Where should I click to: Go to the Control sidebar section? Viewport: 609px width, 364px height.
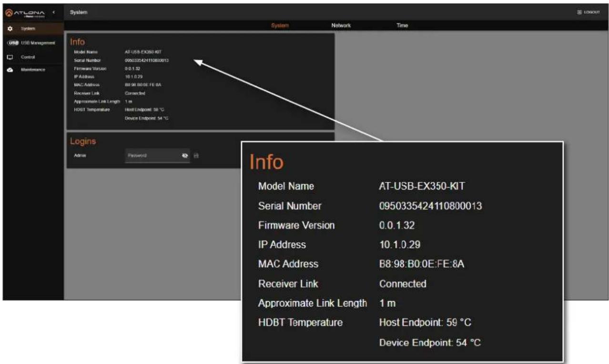tap(33, 57)
